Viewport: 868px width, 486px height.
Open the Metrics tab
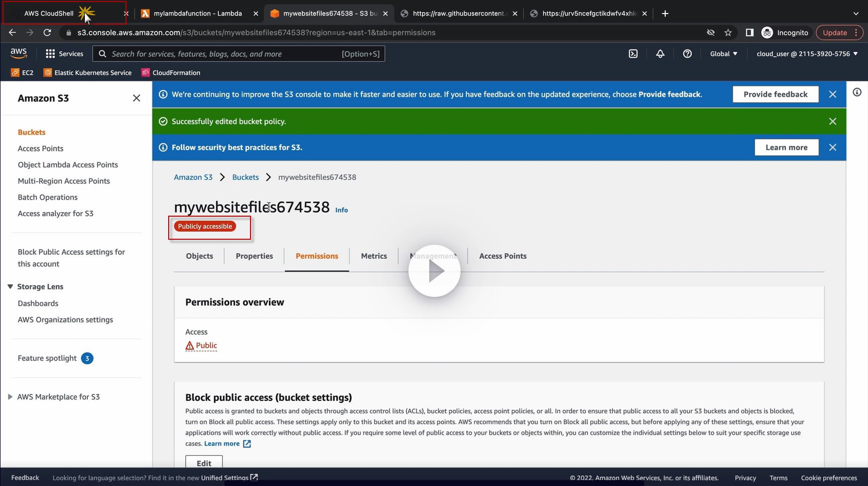pyautogui.click(x=374, y=256)
